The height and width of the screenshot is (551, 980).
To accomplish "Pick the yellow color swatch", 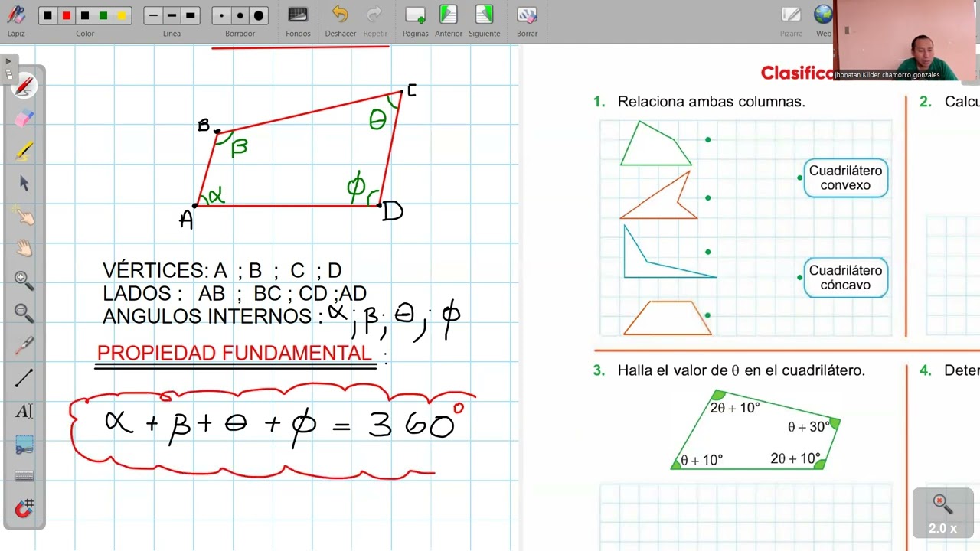I will click(x=122, y=15).
